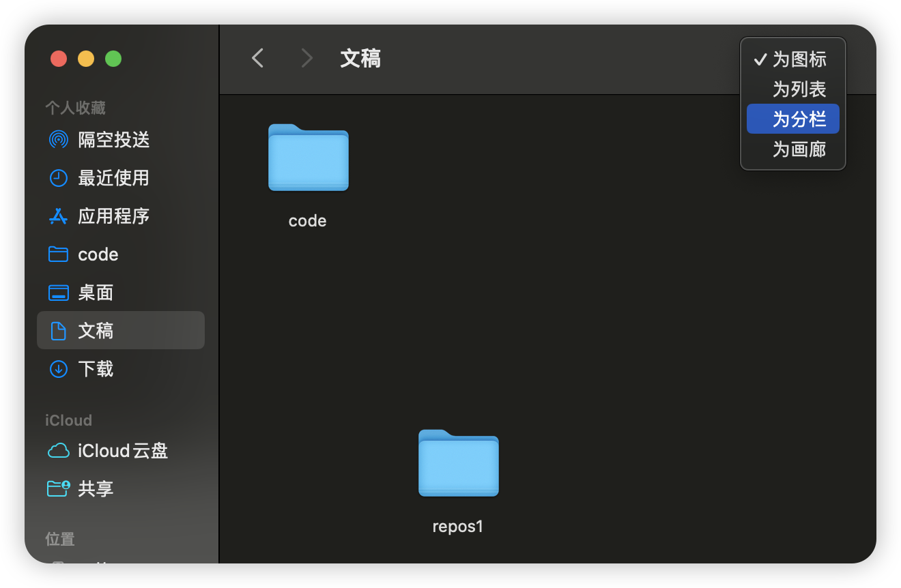Click the download arrow icon next to 下载

click(x=59, y=369)
